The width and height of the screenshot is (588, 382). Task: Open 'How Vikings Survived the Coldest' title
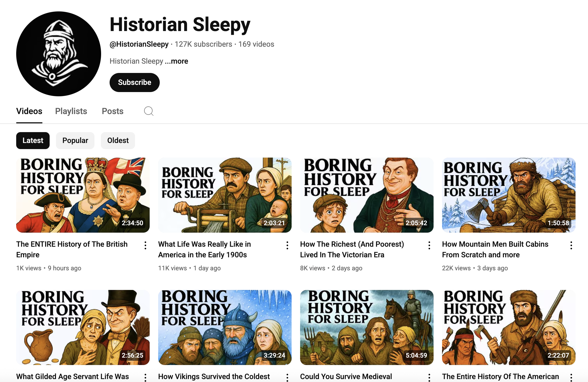(214, 376)
